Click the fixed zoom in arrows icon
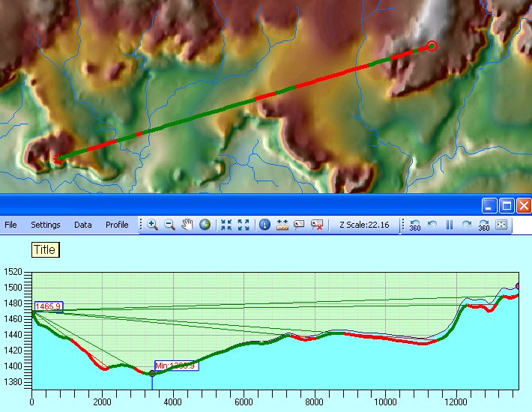The height and width of the screenshot is (412, 532). (x=226, y=224)
